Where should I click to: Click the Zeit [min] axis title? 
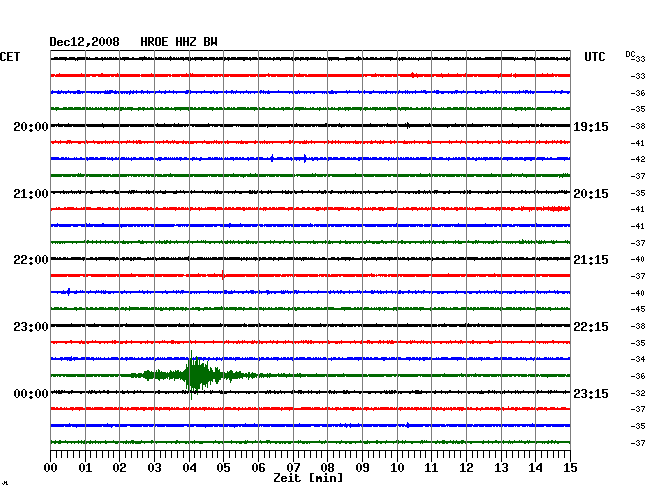pyautogui.click(x=308, y=478)
